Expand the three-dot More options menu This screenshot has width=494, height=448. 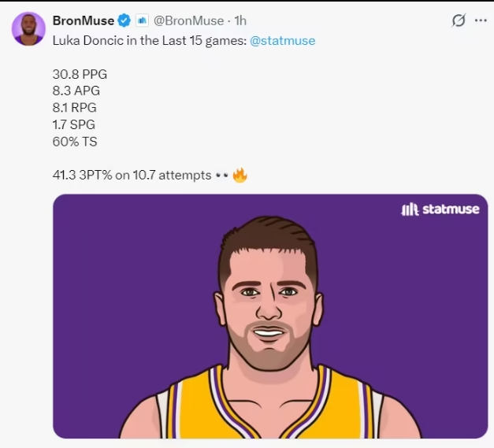pos(480,20)
